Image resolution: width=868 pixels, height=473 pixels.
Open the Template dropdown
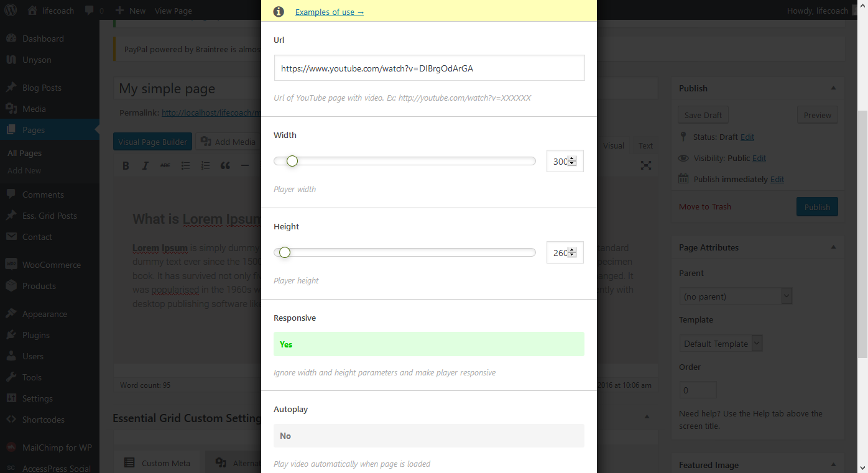[721, 344]
